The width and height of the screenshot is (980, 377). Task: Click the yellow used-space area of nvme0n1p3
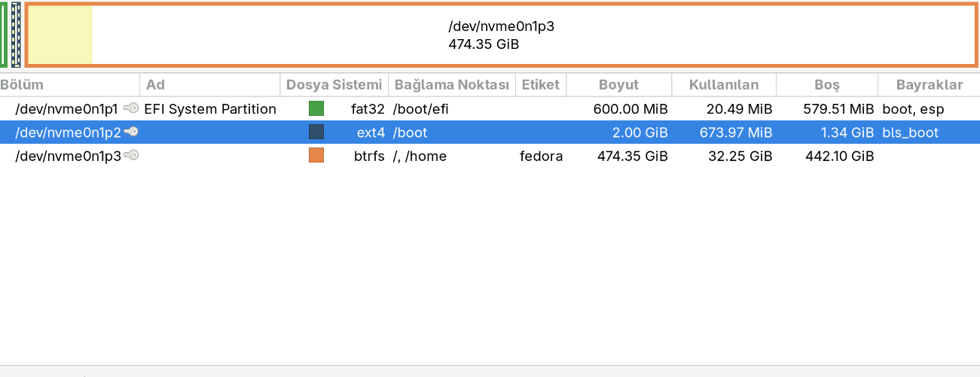coord(60,35)
